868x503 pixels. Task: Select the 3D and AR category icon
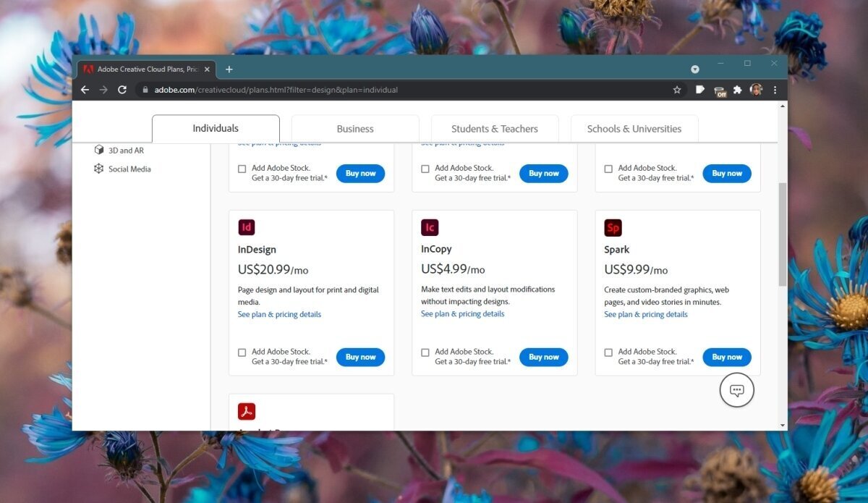click(99, 150)
